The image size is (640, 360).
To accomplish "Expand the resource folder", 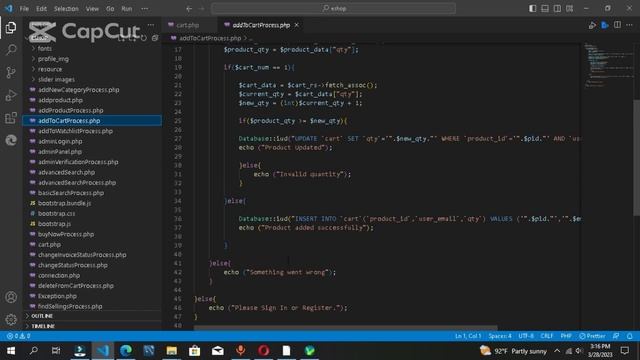I will [x=50, y=69].
